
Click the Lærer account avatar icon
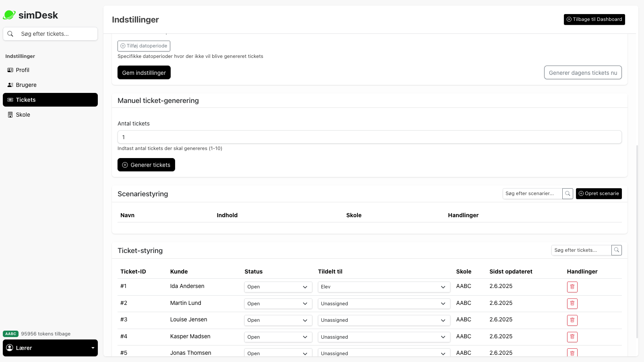click(10, 348)
